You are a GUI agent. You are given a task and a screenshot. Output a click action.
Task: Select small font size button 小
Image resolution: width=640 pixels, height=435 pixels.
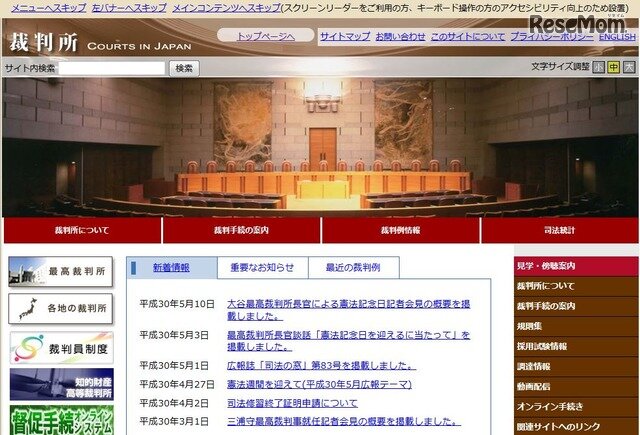point(598,67)
